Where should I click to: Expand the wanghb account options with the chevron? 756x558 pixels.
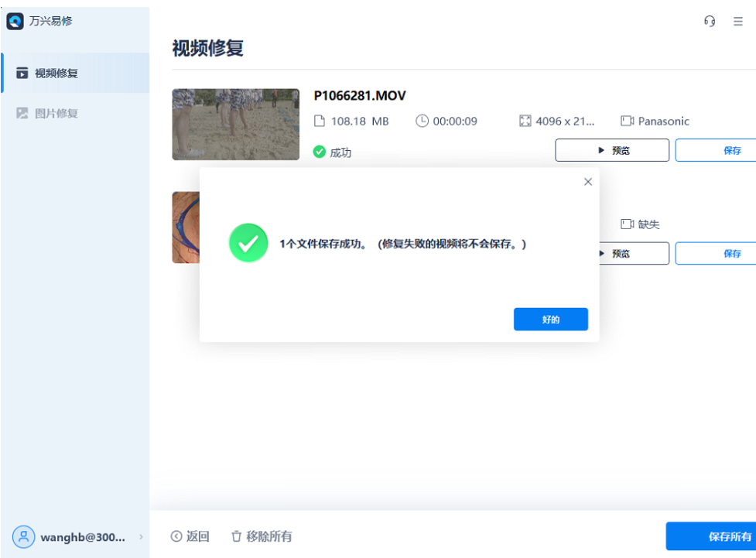tap(140, 537)
